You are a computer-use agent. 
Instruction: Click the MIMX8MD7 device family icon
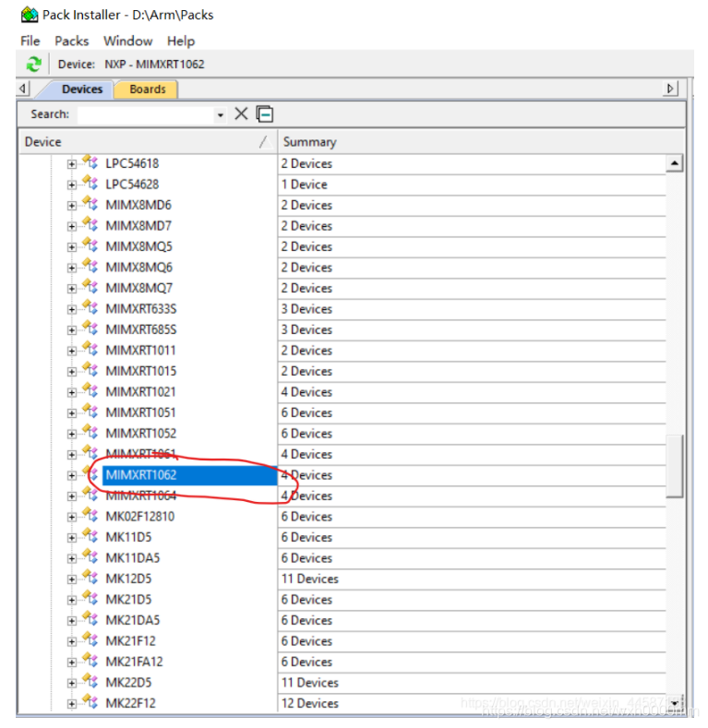[90, 225]
